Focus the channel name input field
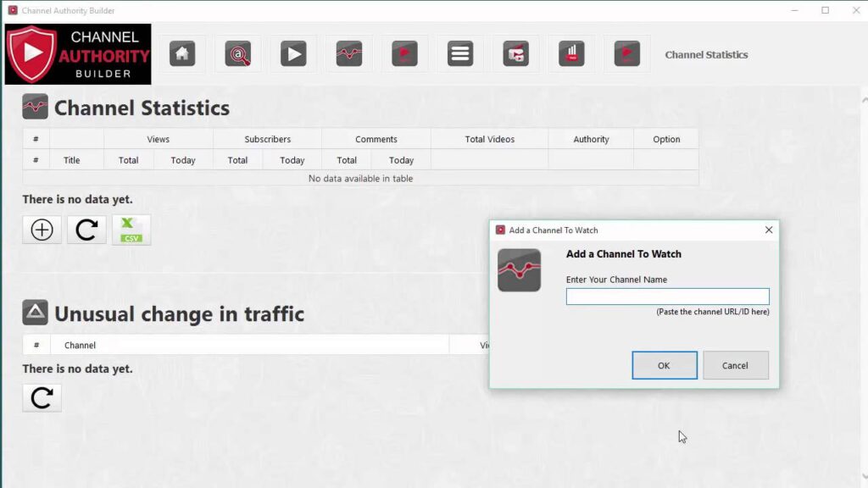The image size is (868, 488). [668, 297]
